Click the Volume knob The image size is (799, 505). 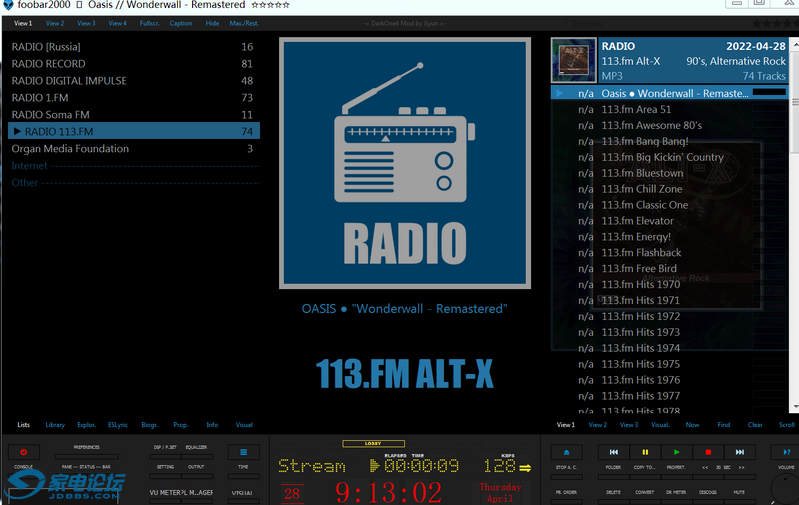pyautogui.click(x=785, y=489)
